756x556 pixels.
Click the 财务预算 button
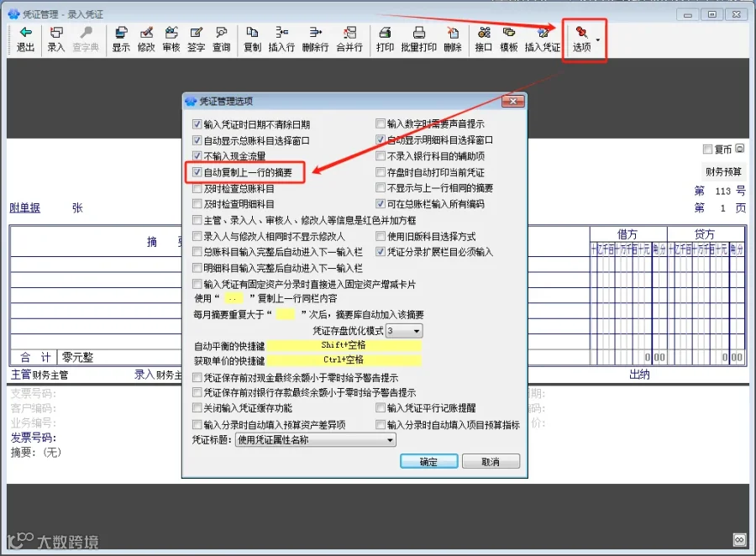tap(723, 171)
